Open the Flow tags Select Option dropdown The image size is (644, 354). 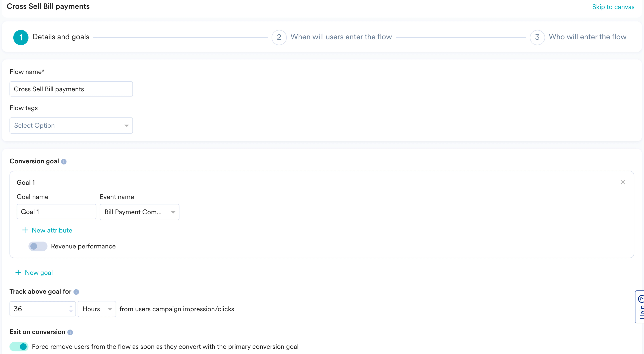(71, 125)
